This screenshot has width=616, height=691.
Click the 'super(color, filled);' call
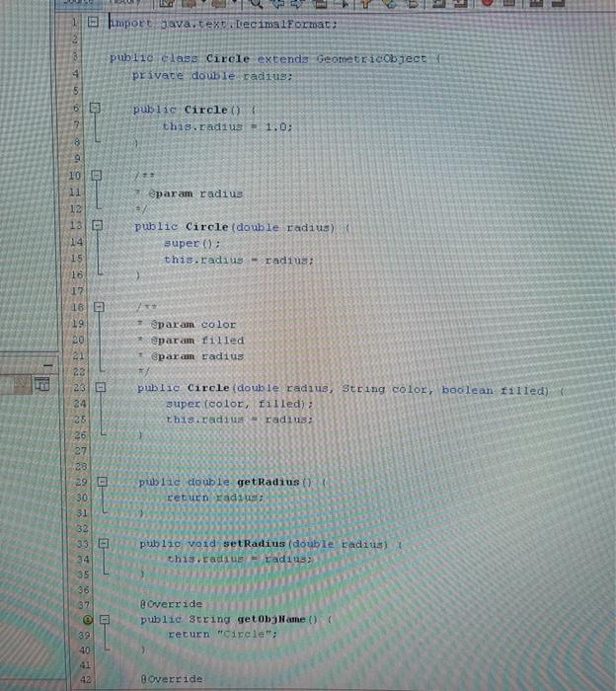pos(239,404)
